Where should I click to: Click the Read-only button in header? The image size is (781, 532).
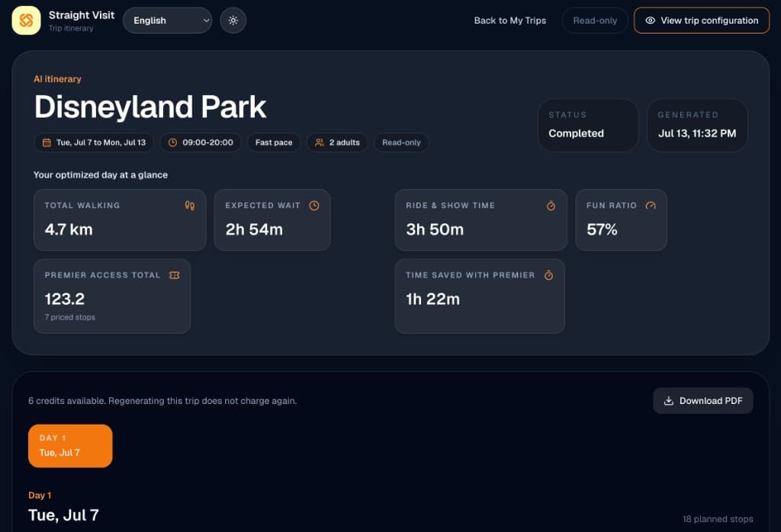[595, 21]
